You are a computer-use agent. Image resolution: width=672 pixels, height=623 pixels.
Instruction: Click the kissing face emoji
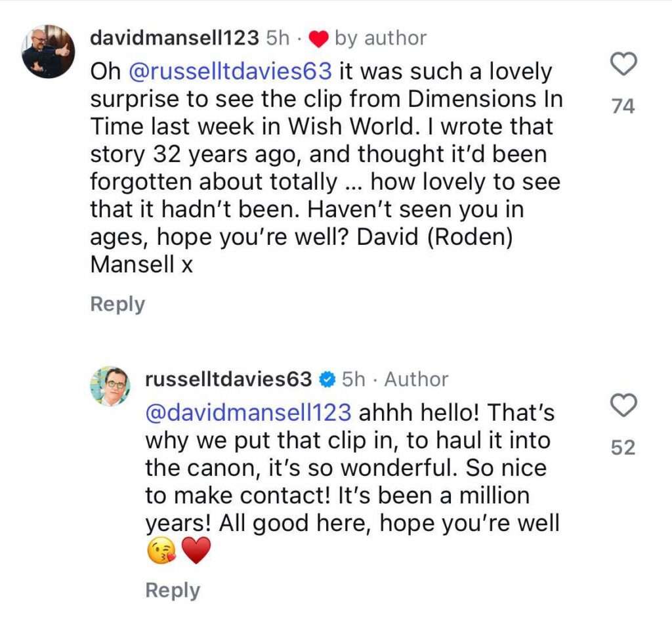click(161, 551)
